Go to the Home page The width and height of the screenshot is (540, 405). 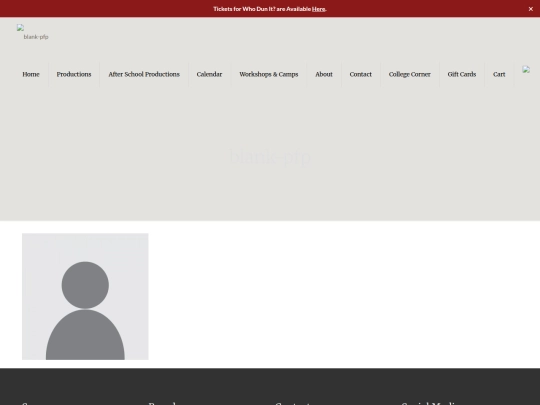tap(31, 74)
